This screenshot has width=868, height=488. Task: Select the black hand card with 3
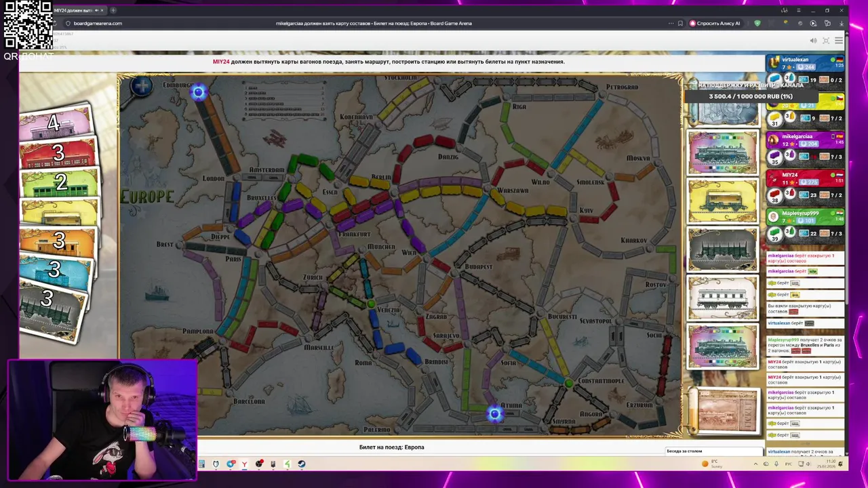(52, 308)
